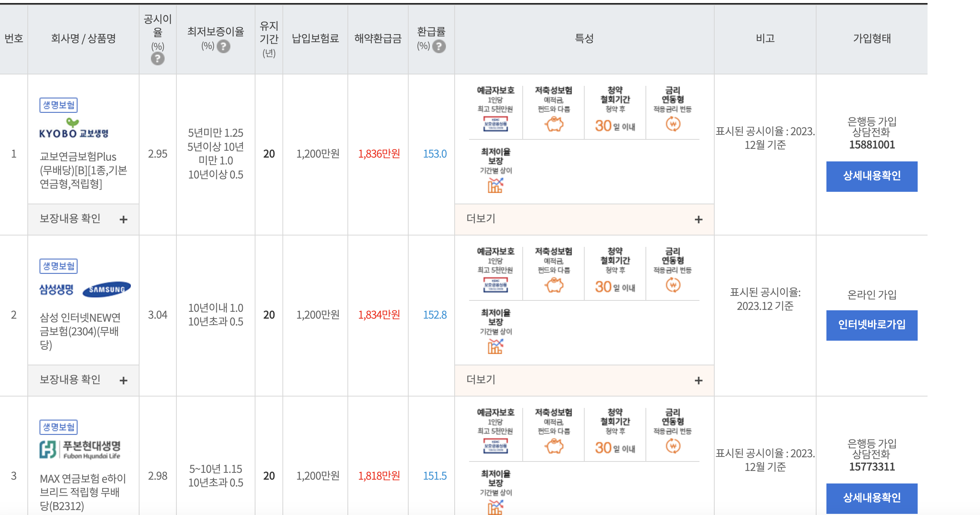
Task: Expand 더보기 features for the Samsung row
Action: coord(584,381)
